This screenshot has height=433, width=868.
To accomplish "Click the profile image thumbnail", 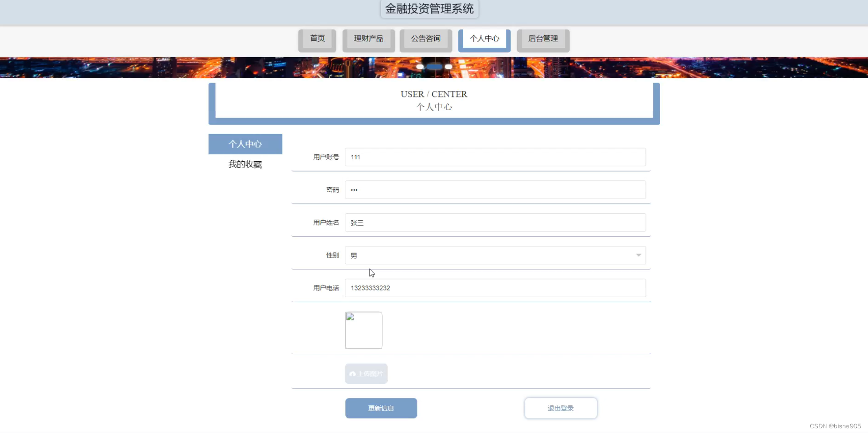I will pyautogui.click(x=364, y=330).
